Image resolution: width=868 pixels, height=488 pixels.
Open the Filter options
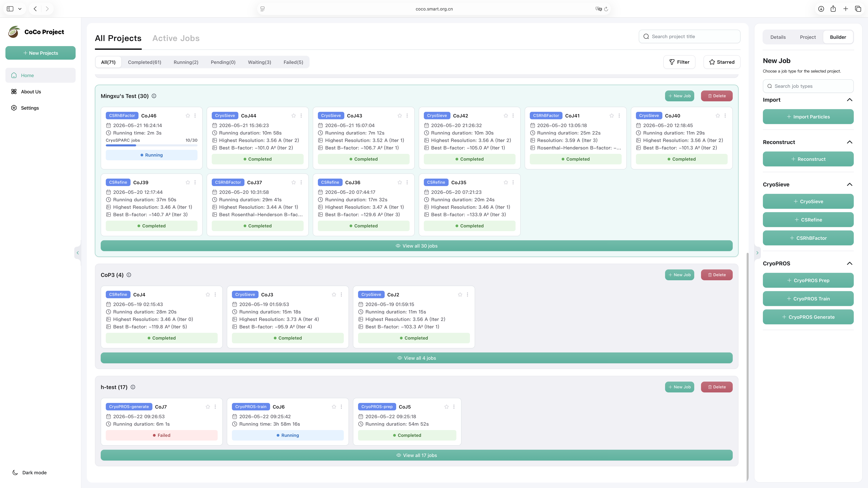point(679,62)
